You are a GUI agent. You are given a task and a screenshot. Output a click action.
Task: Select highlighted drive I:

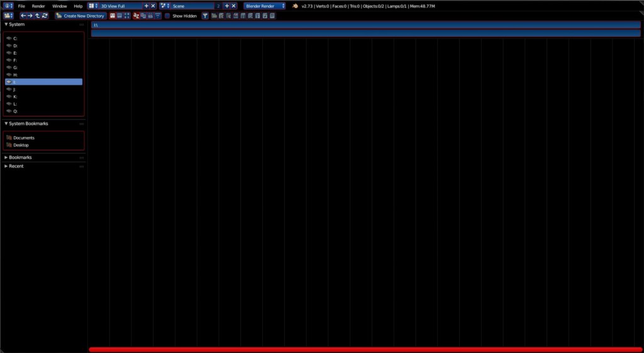click(x=43, y=82)
